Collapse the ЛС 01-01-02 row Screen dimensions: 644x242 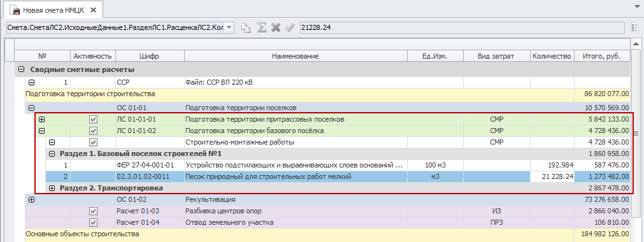pyautogui.click(x=41, y=131)
